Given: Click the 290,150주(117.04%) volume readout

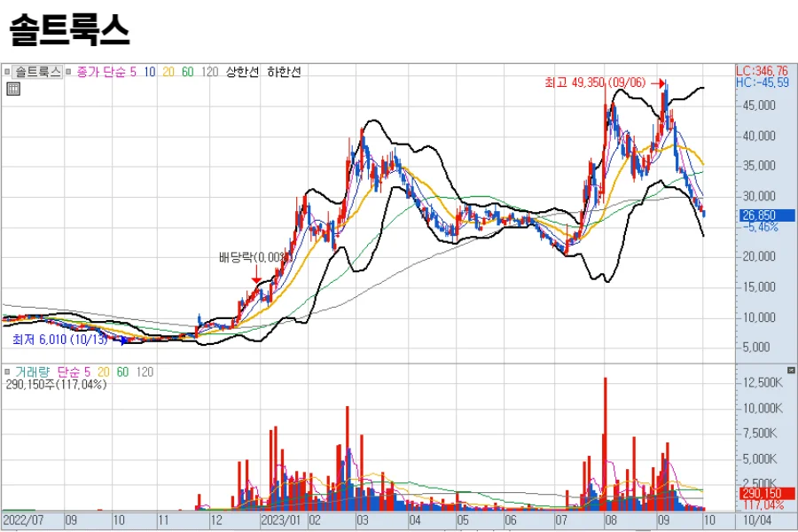Looking at the screenshot, I should [x=56, y=384].
